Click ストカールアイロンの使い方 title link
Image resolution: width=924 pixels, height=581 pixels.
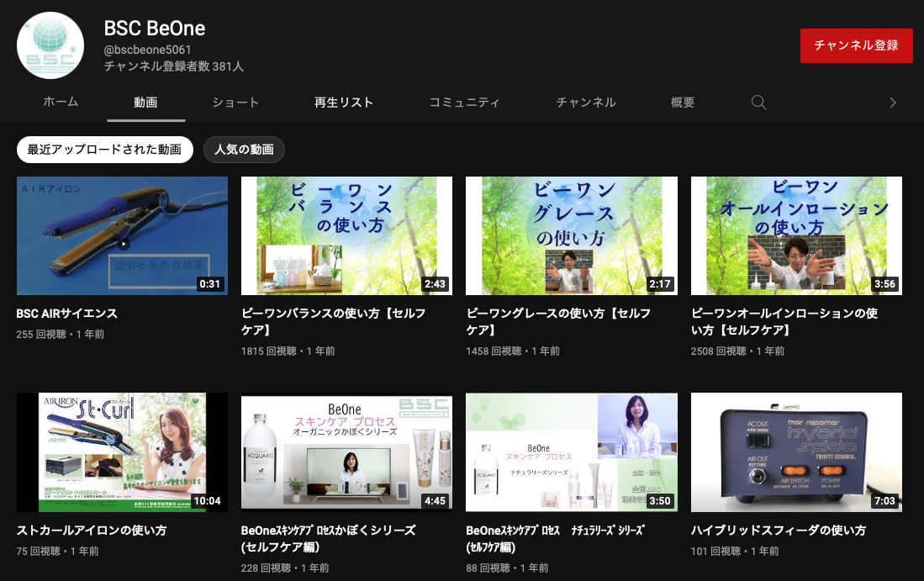pyautogui.click(x=92, y=531)
